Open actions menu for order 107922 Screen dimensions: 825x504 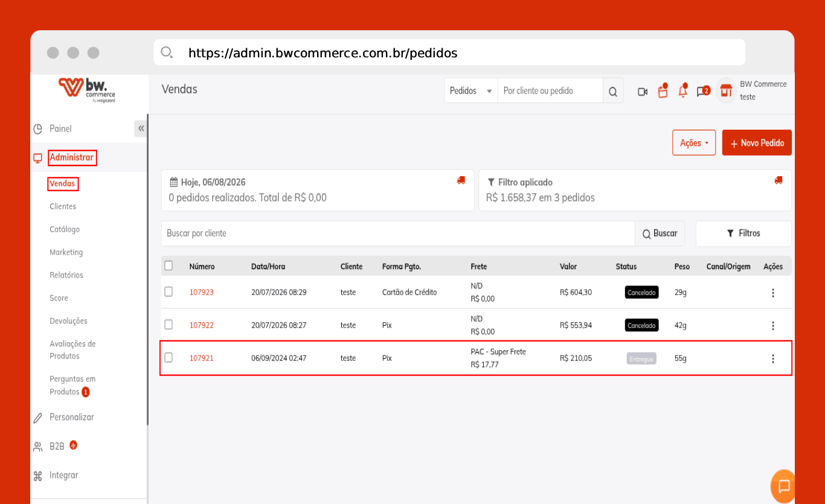point(773,326)
